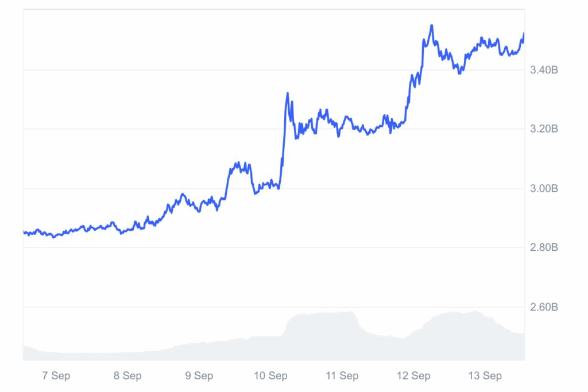
Task: Click the blue line's rightmost end point
Action: tap(524, 33)
